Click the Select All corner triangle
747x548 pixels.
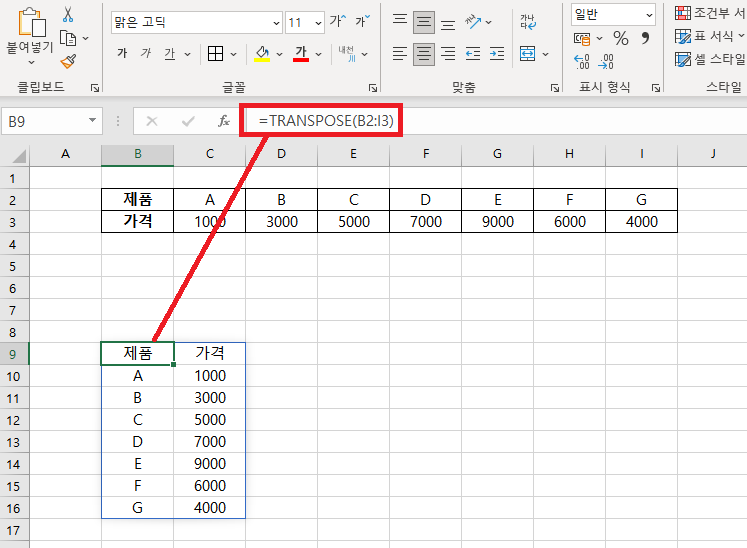pyautogui.click(x=18, y=155)
